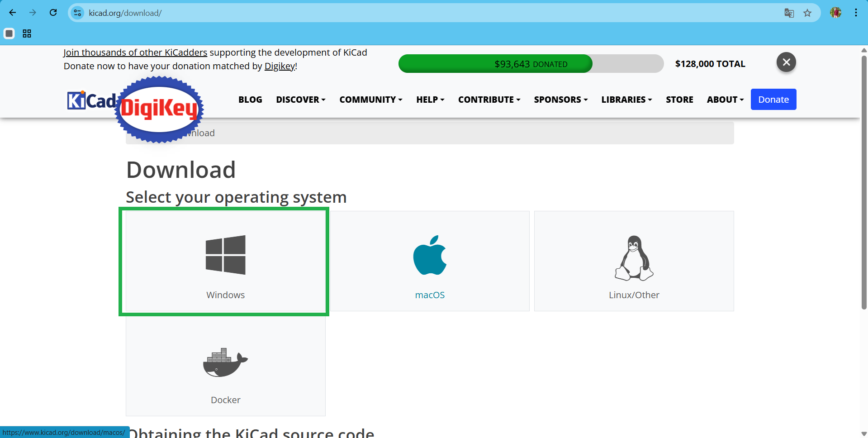Click the DigiKey badge logo
Screen dimensions: 868x438
(159, 109)
